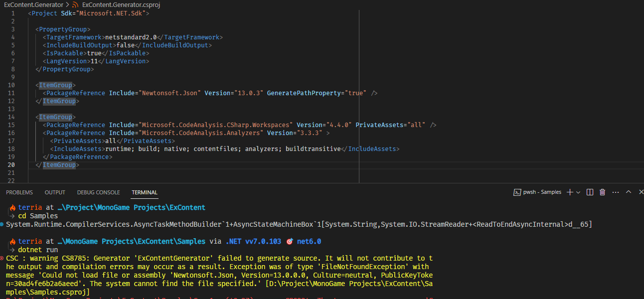This screenshot has height=299, width=644.
Task: Click line number 20 in the gutter
Action: (x=11, y=165)
